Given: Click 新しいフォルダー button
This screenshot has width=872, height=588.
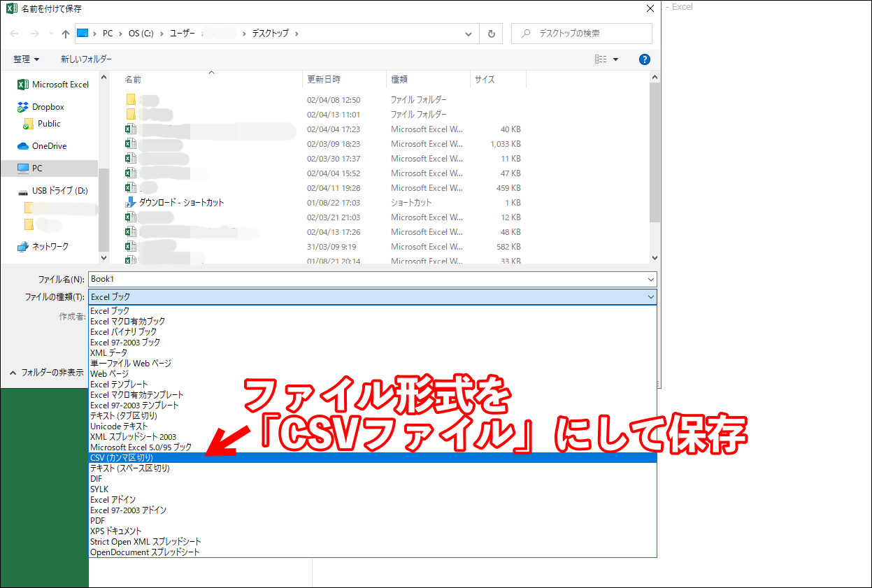Looking at the screenshot, I should (86, 59).
